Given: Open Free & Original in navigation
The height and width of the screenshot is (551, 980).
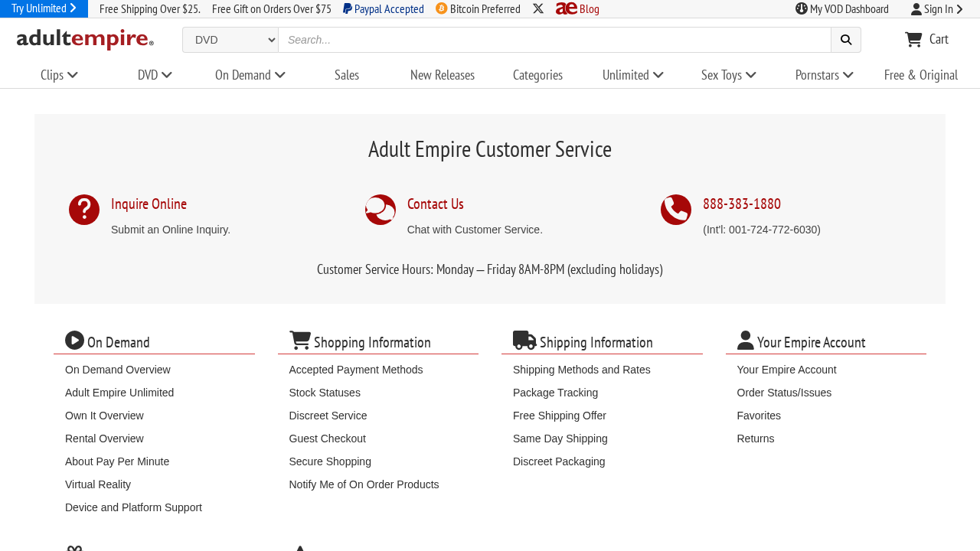Looking at the screenshot, I should [921, 75].
